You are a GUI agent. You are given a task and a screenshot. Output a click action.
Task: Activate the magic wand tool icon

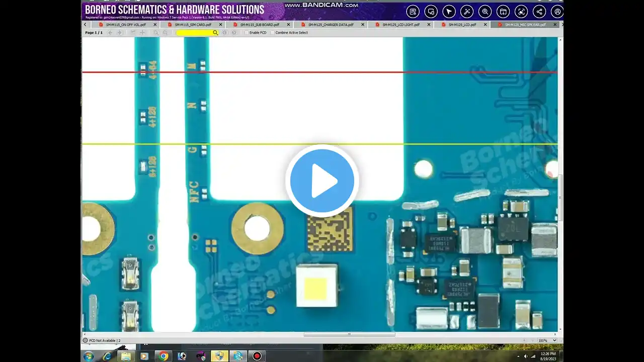click(467, 12)
